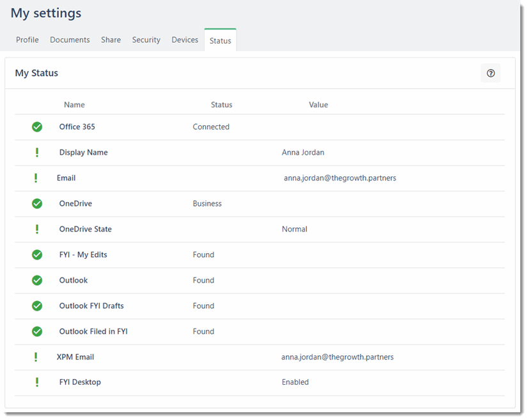Click the warning icon next to XPM Email
528x420 pixels.
click(36, 357)
